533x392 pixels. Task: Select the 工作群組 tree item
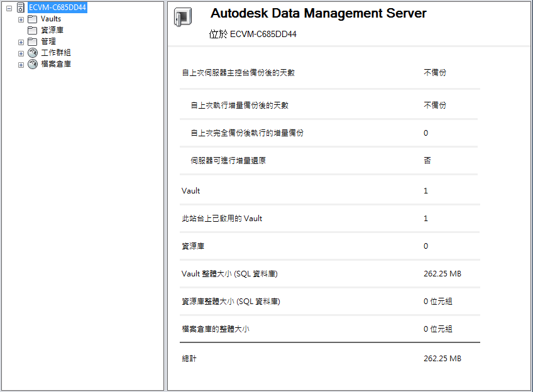tap(56, 53)
